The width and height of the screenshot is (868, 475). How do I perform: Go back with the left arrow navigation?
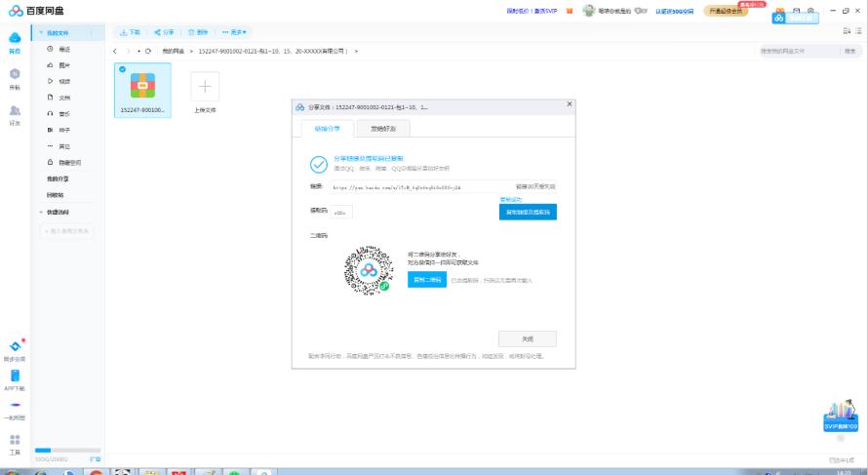click(x=114, y=51)
